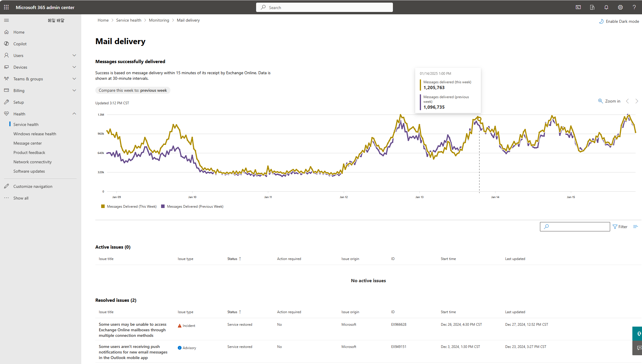The width and height of the screenshot is (642, 364).
Task: Collapse the Health navigation section
Action: 74,114
